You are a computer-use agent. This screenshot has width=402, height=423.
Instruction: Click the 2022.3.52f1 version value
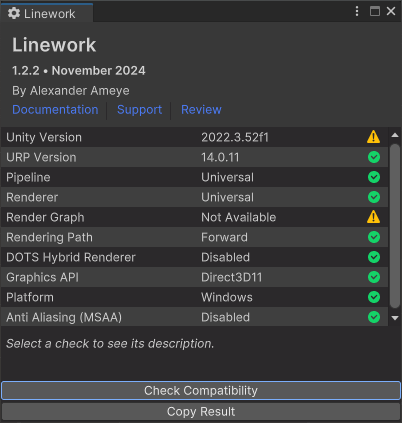[x=235, y=137]
